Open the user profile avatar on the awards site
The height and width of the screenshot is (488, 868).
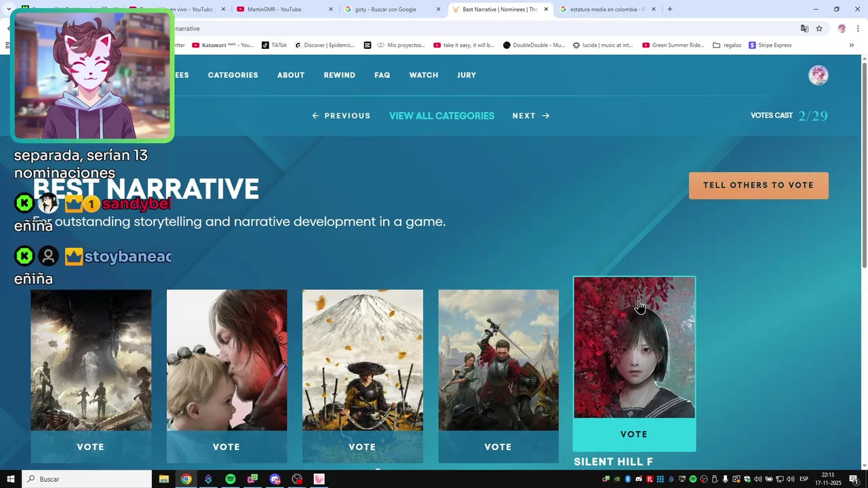[x=818, y=75]
